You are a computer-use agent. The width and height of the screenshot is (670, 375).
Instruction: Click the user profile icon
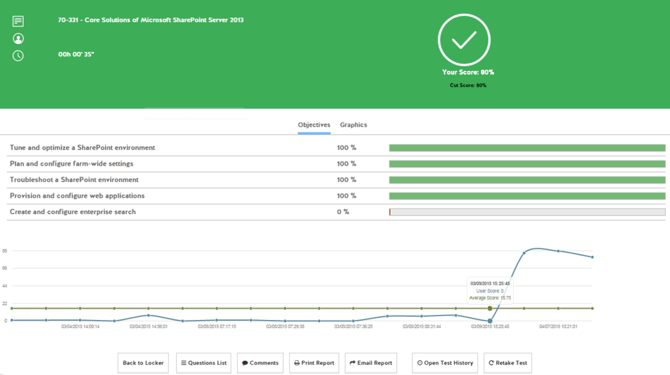click(18, 38)
